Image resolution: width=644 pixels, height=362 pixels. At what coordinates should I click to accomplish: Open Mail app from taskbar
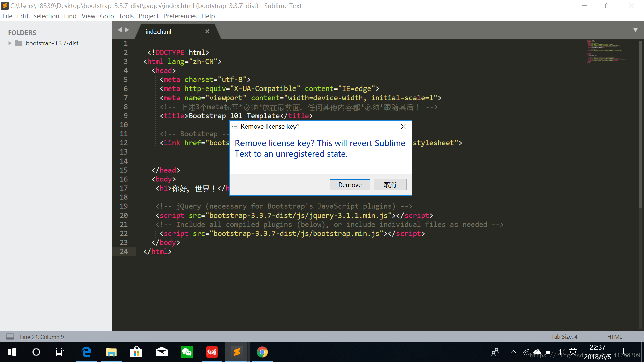pyautogui.click(x=162, y=352)
